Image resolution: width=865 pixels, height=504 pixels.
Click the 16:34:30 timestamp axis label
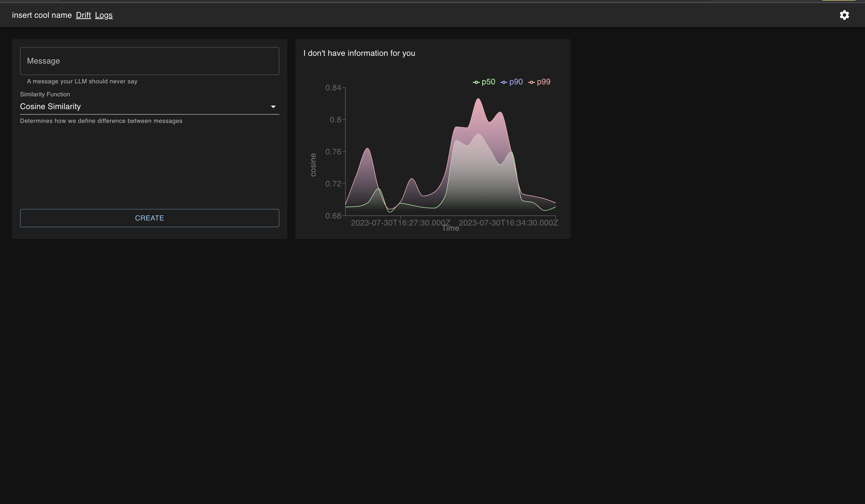point(508,223)
